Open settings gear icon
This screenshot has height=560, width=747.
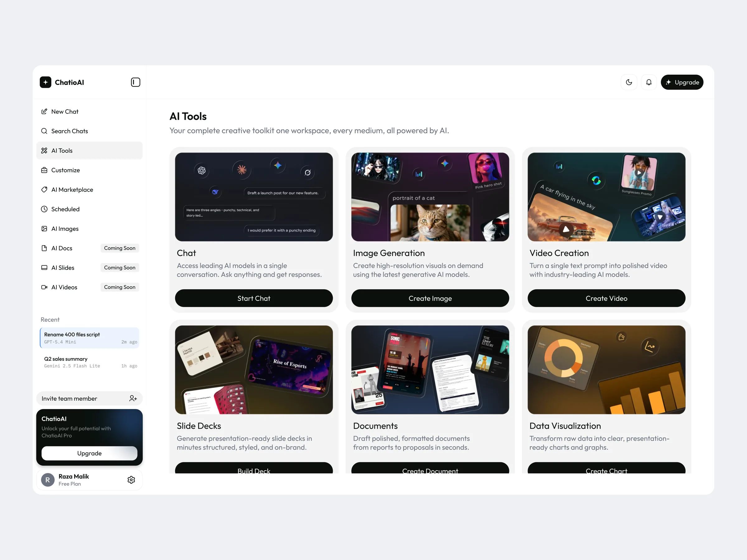[x=131, y=480]
